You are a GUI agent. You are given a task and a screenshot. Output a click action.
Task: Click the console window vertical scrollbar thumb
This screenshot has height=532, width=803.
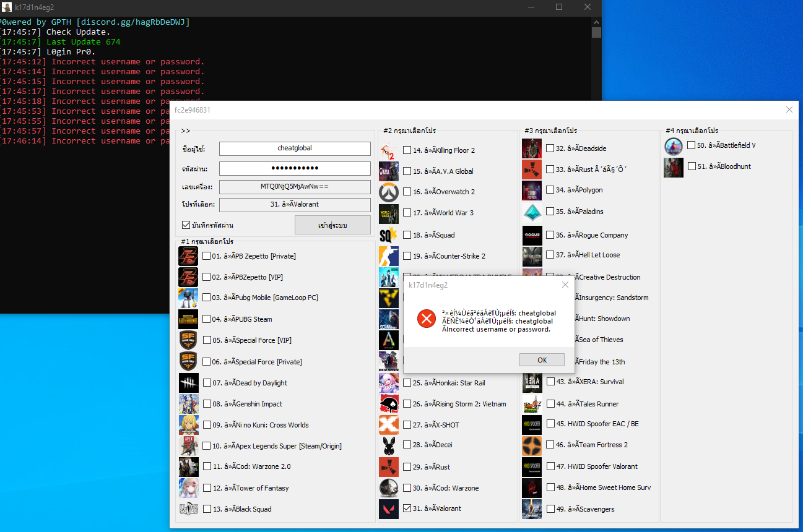pyautogui.click(x=596, y=32)
